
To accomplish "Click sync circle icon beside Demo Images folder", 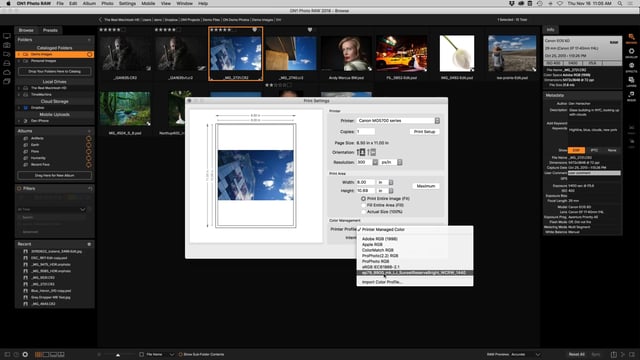I will pos(89,54).
